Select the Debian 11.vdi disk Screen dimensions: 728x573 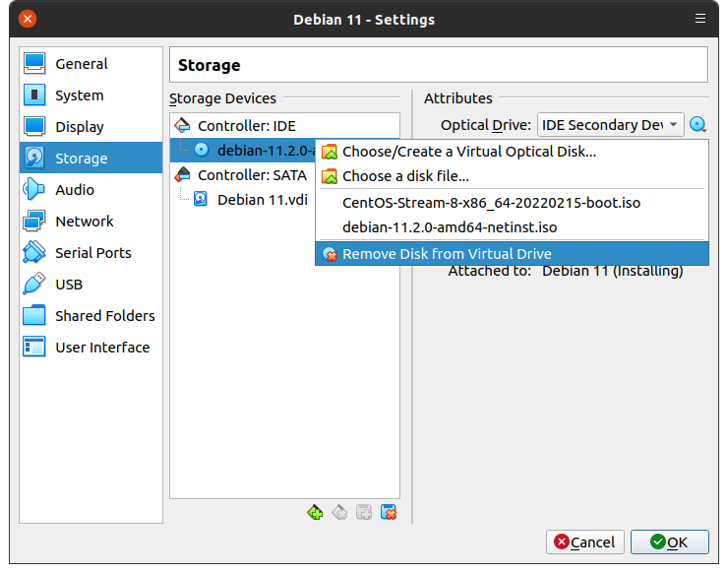click(261, 199)
